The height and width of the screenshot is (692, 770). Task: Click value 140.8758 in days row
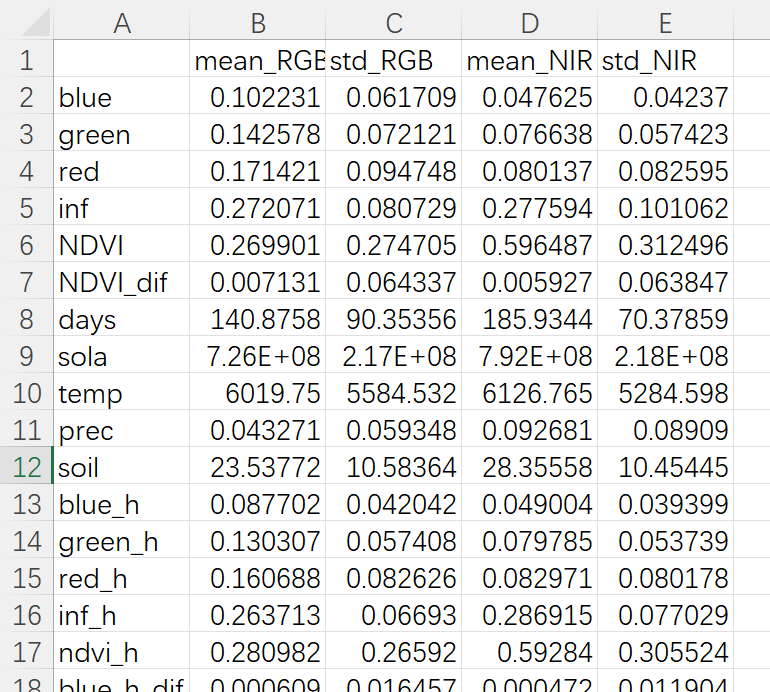pyautogui.click(x=257, y=319)
